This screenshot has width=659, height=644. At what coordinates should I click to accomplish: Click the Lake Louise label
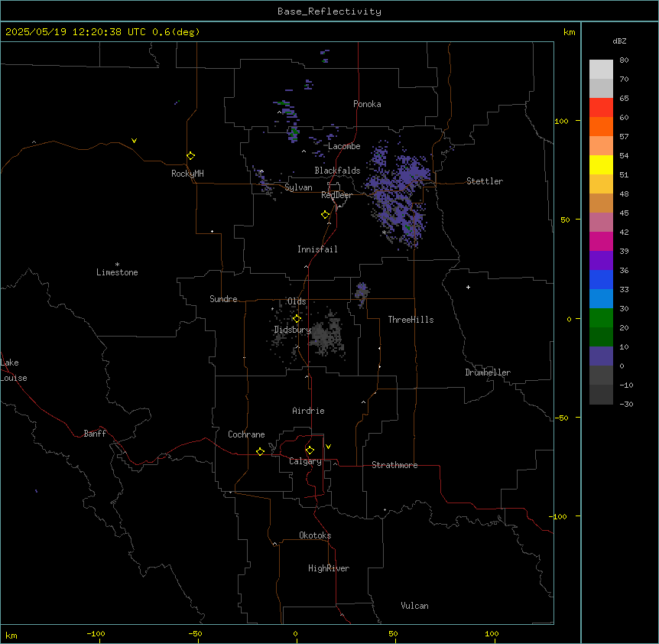click(x=14, y=370)
